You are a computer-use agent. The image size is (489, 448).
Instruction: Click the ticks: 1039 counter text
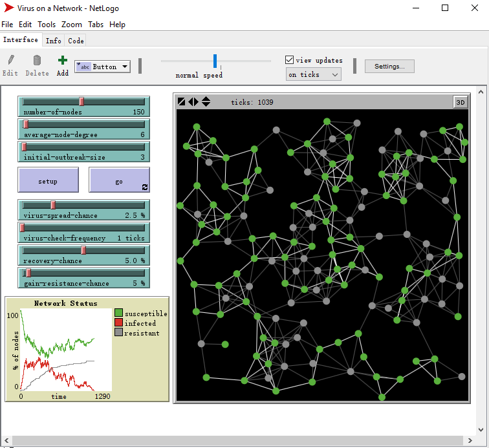coord(252,102)
